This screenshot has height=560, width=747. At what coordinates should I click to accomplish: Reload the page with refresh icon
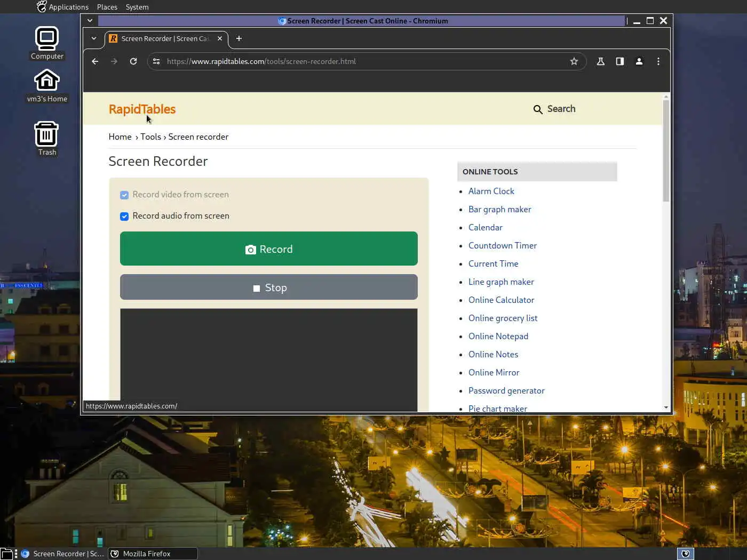pyautogui.click(x=133, y=61)
